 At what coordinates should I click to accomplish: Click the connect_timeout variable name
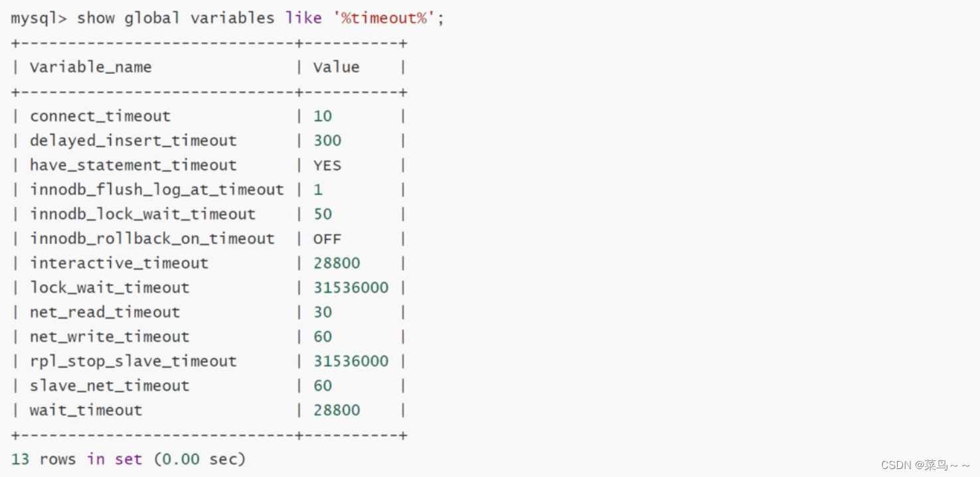coord(100,116)
